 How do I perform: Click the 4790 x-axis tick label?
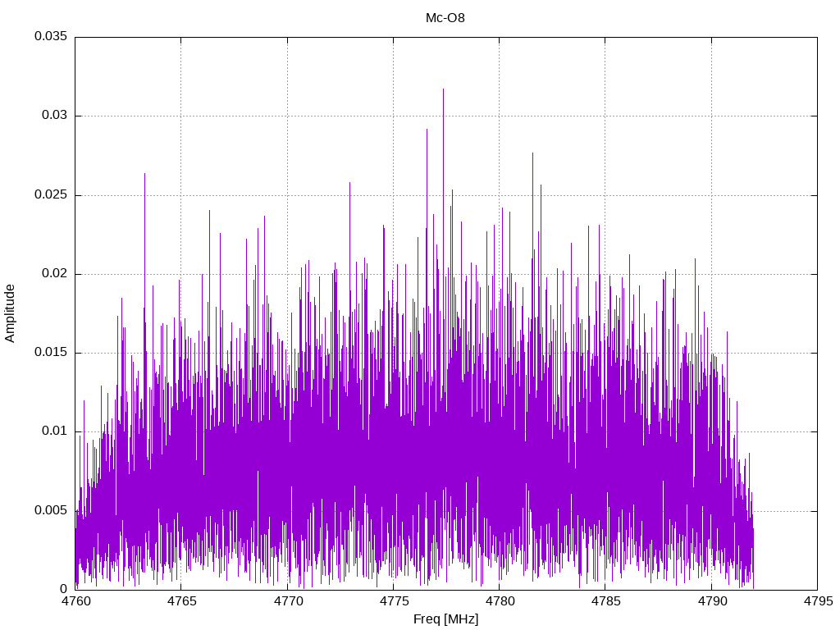coord(713,601)
